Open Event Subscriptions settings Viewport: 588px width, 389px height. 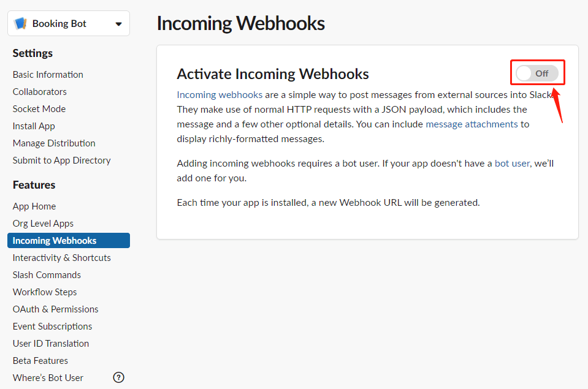(x=52, y=327)
